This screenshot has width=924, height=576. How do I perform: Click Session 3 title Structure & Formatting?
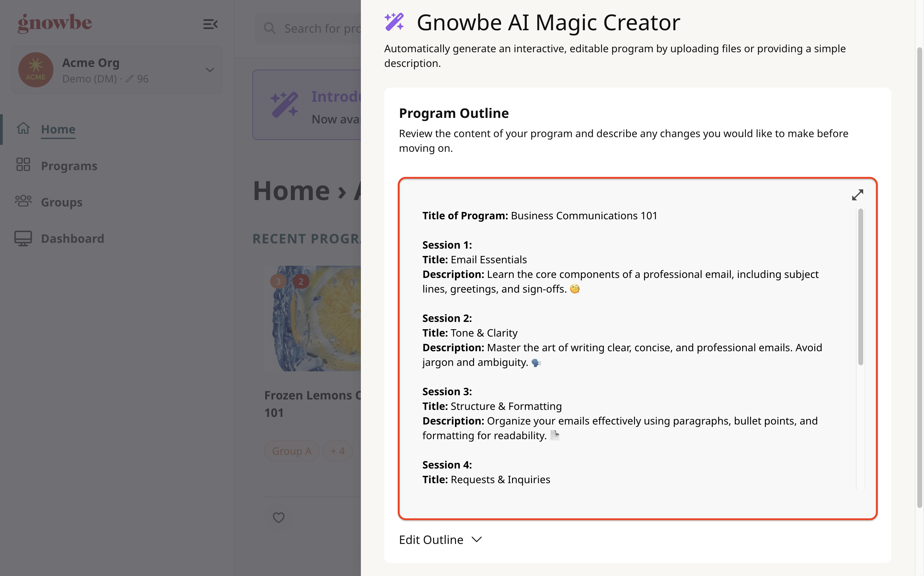[x=506, y=406]
